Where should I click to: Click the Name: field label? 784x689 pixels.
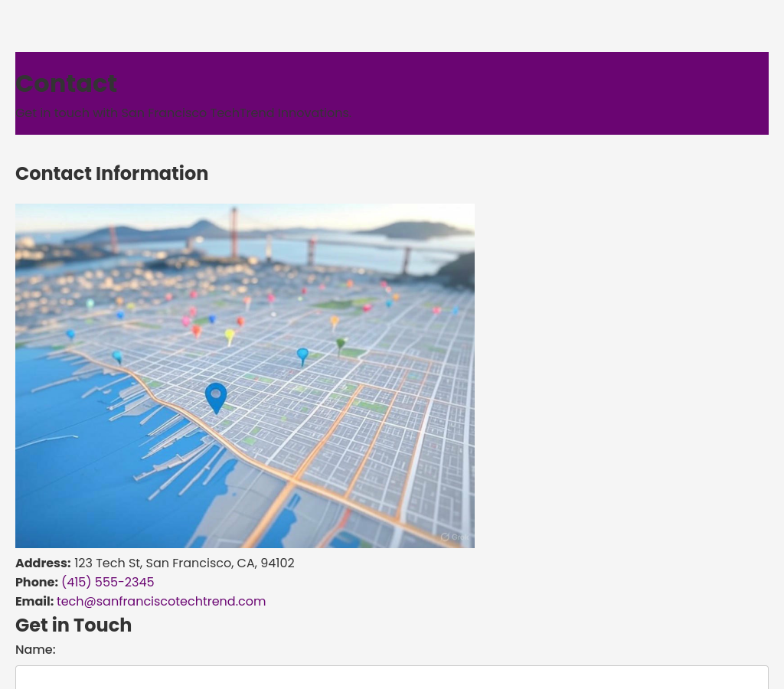35,650
